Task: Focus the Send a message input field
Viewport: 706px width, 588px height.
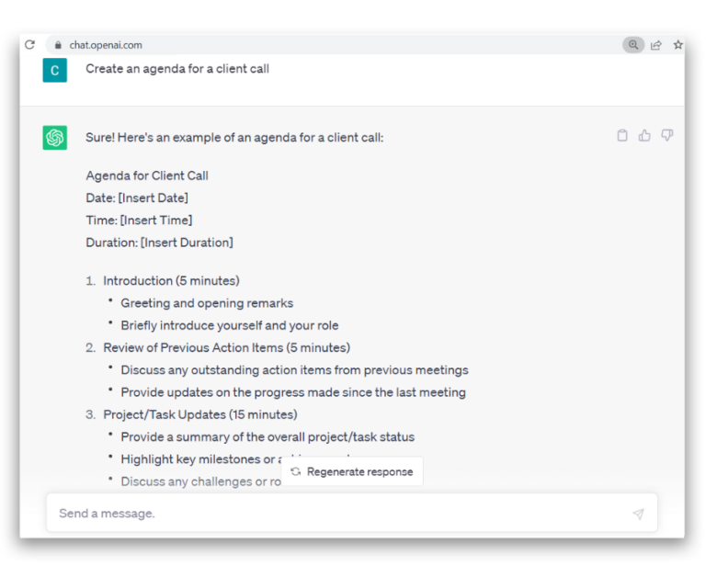Action: pos(340,514)
